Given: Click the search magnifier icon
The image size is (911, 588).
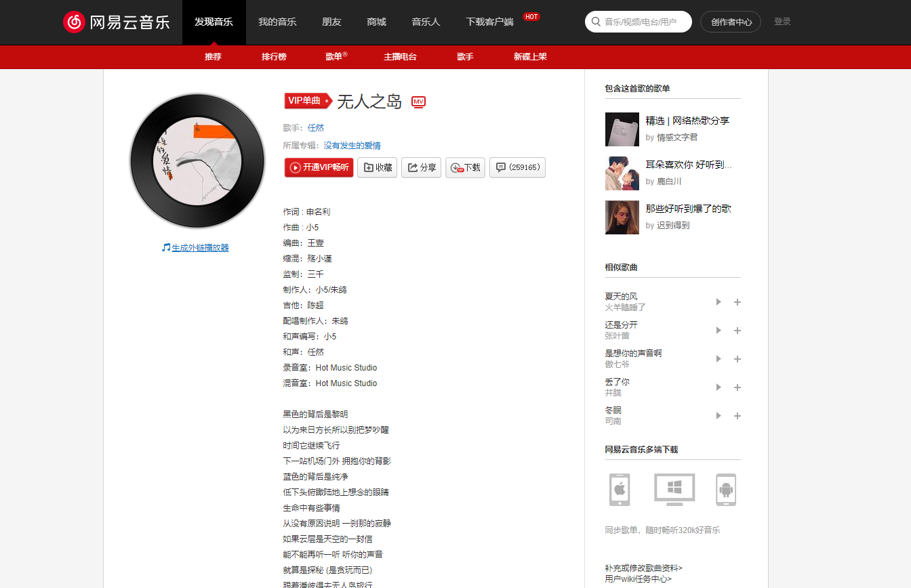Looking at the screenshot, I should click(596, 22).
